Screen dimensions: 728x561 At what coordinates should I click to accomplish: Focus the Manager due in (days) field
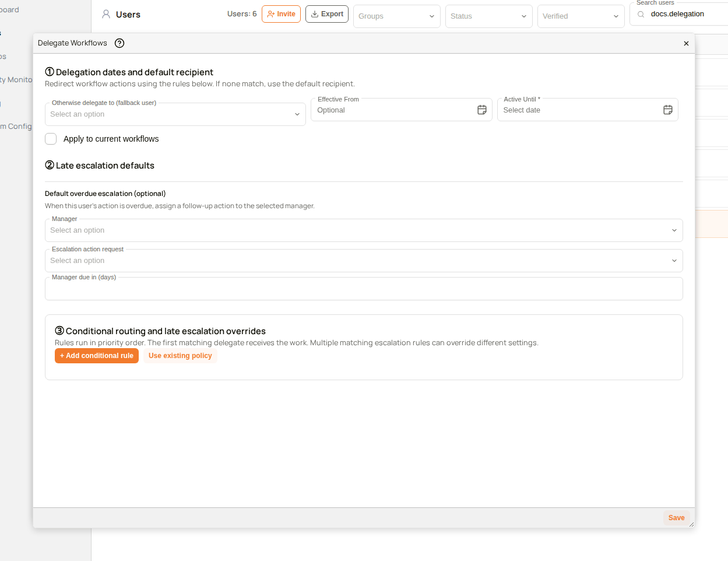(x=364, y=289)
